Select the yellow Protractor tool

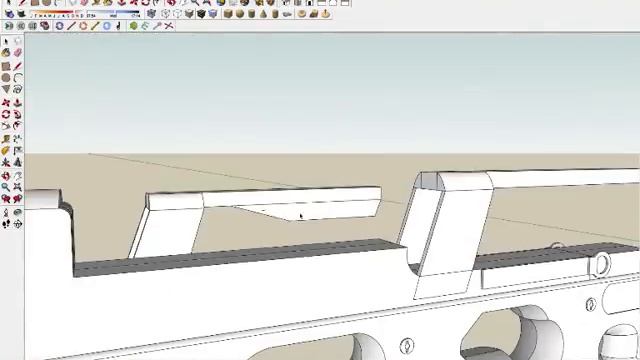(6, 151)
